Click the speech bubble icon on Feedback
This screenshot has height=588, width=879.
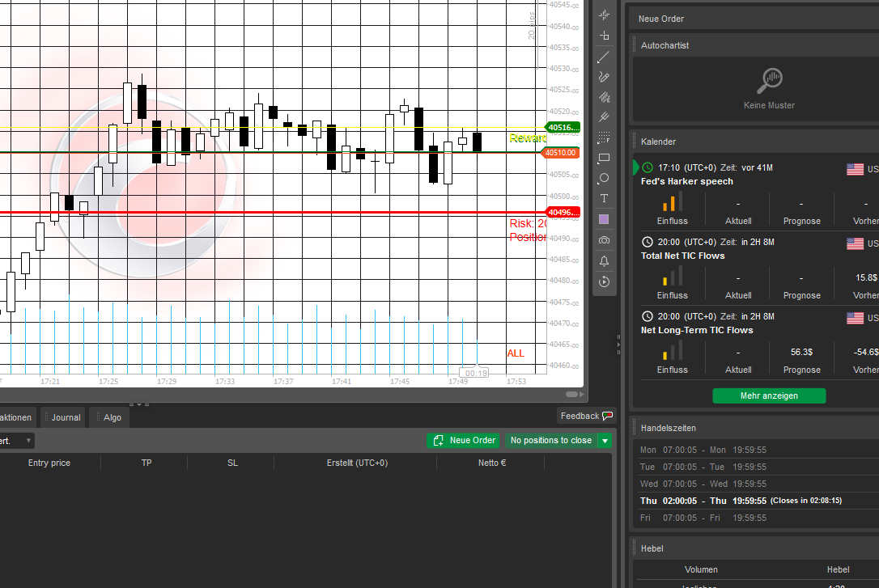(608, 416)
